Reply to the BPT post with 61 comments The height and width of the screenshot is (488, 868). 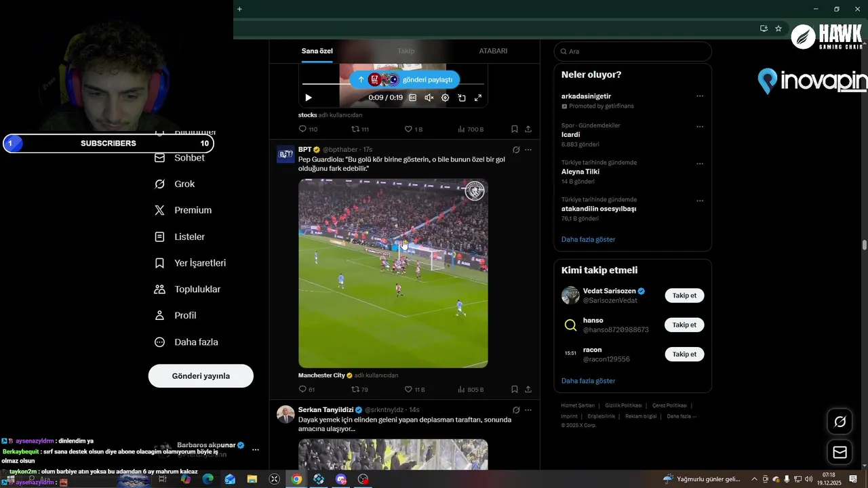coord(307,390)
